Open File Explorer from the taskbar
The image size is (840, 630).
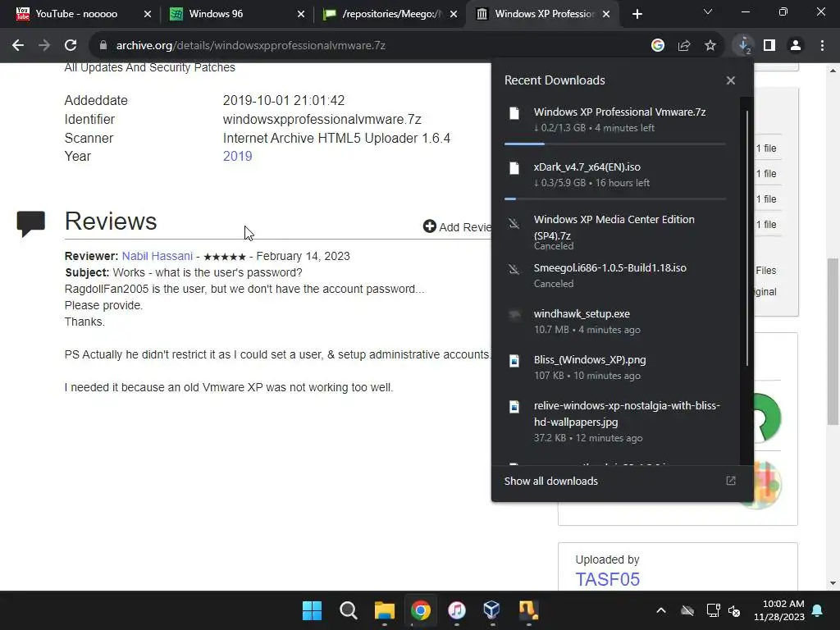coord(385,610)
